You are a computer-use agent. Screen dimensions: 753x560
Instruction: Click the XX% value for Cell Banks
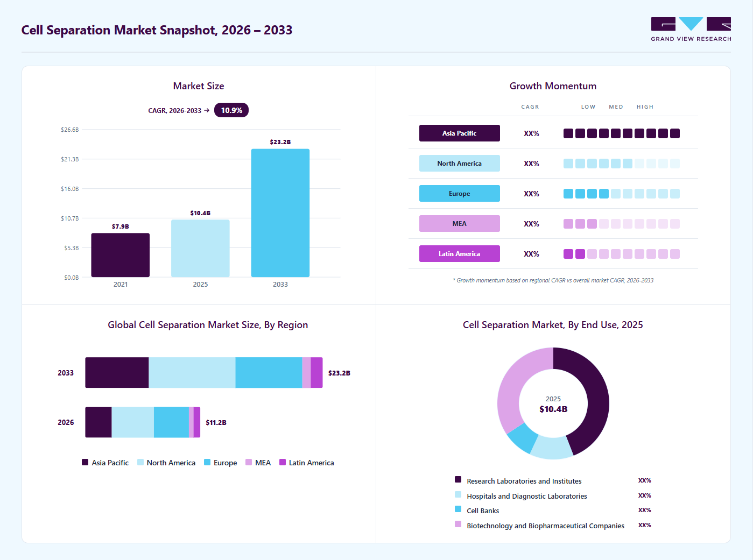[x=645, y=510]
